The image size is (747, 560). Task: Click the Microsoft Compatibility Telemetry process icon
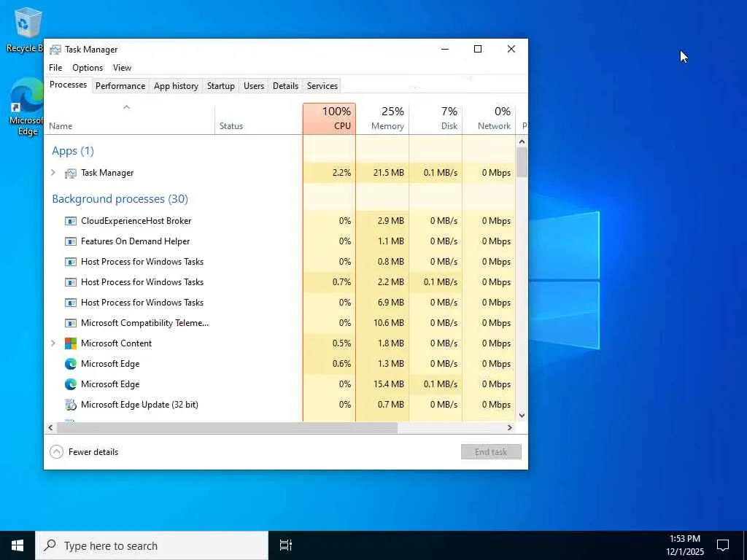71,323
